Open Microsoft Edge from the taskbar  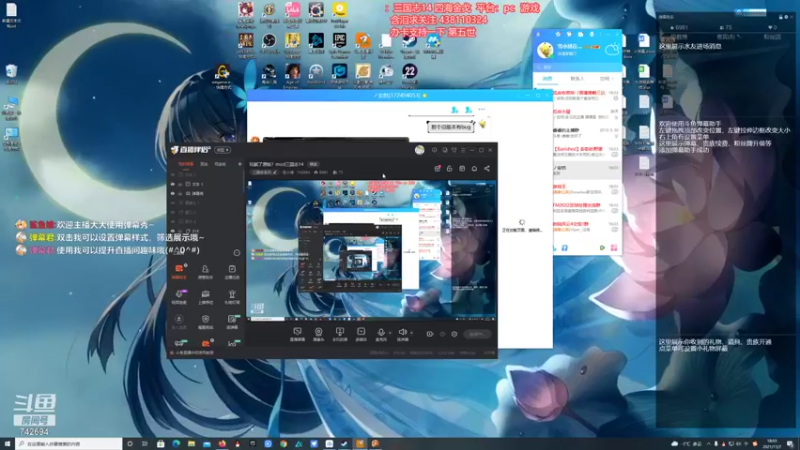point(176,444)
